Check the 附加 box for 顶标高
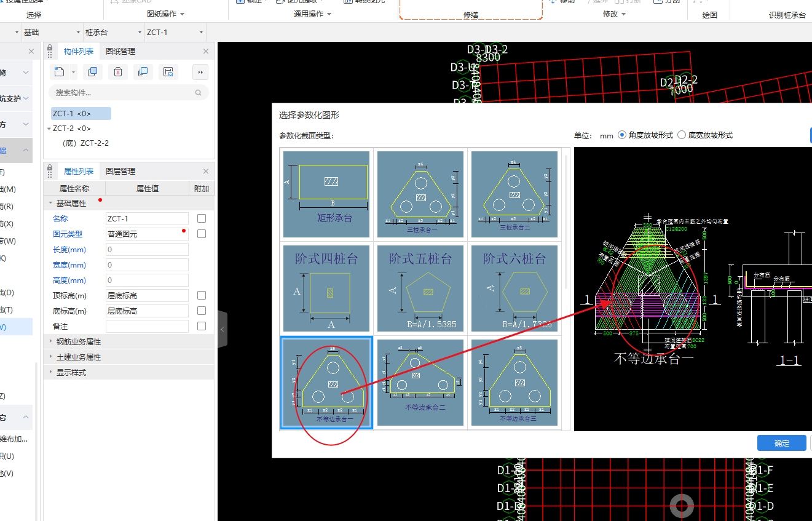The width and height of the screenshot is (812, 521). 202,296
